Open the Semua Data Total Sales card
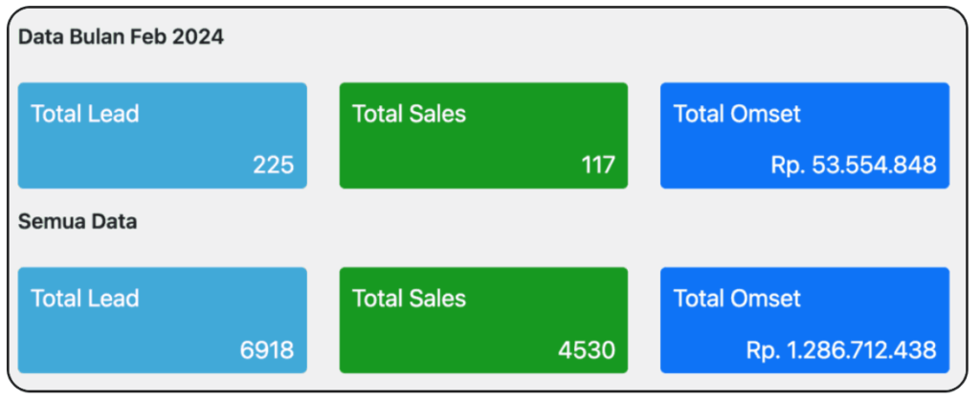This screenshot has width=980, height=401. pyautogui.click(x=483, y=321)
